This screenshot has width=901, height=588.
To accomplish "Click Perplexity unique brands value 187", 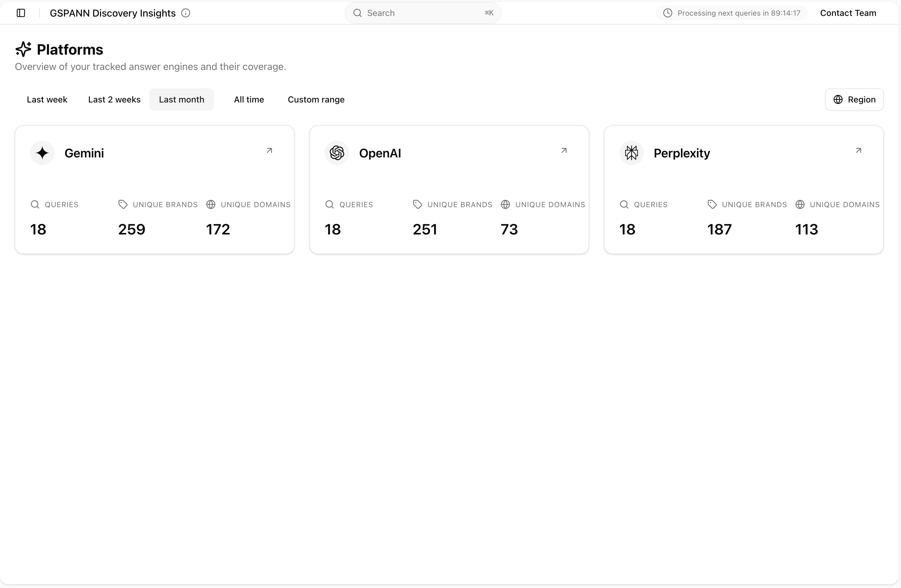I will pos(719,229).
